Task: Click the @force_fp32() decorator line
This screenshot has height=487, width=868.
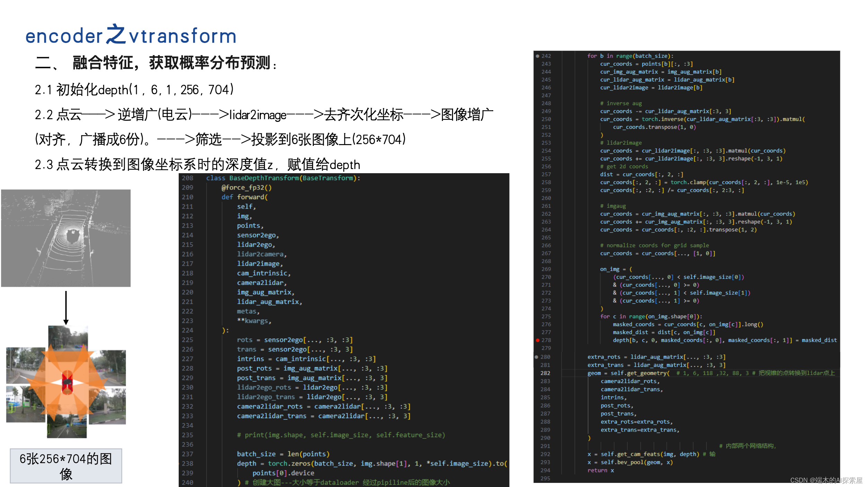Action: click(x=247, y=187)
